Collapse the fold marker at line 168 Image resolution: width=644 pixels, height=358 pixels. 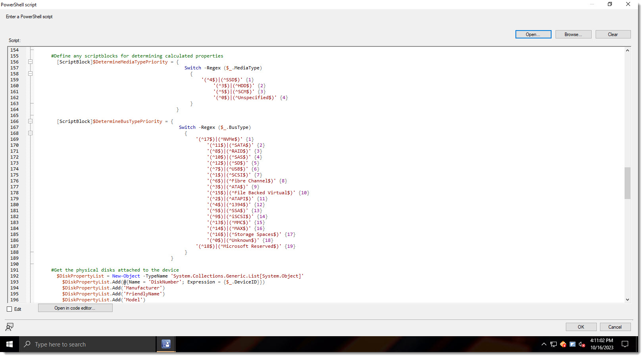30,133
